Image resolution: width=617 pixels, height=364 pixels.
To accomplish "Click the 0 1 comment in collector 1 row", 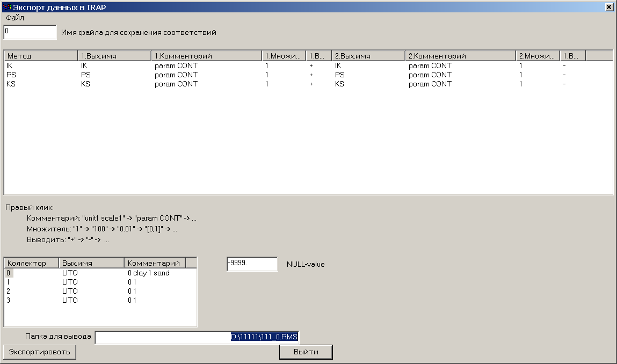I will (132, 282).
